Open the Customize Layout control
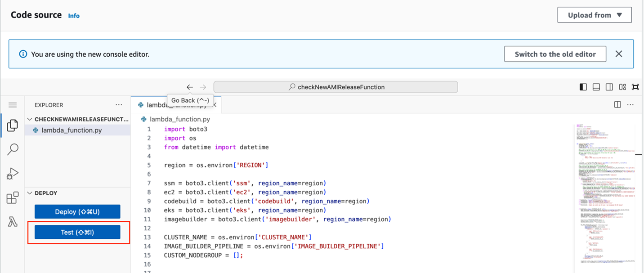 point(622,87)
